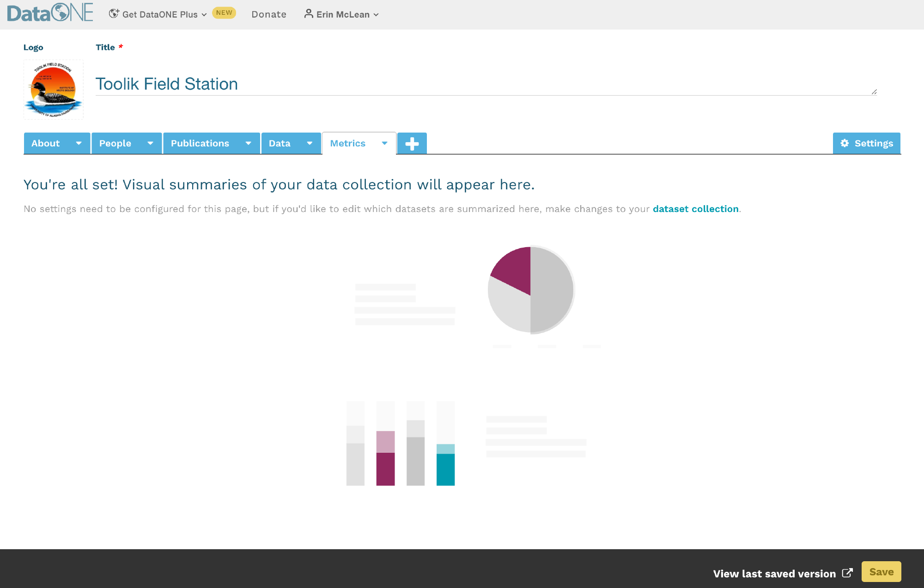Open the About tab dropdown arrow
Image resolution: width=924 pixels, height=588 pixels.
(x=79, y=143)
